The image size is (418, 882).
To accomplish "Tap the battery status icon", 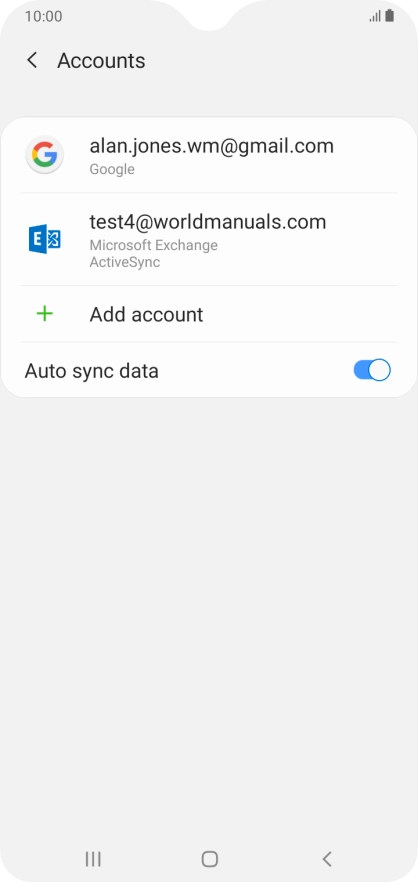I will (389, 16).
